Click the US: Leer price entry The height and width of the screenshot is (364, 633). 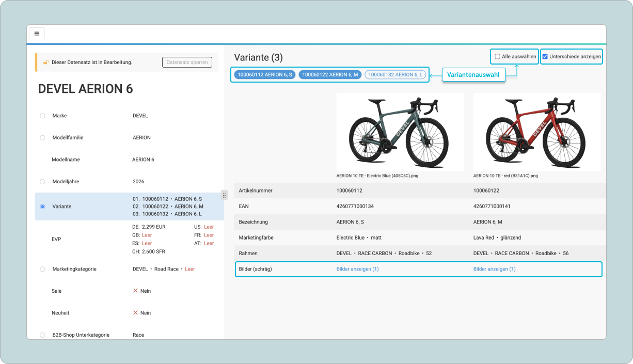click(x=204, y=227)
